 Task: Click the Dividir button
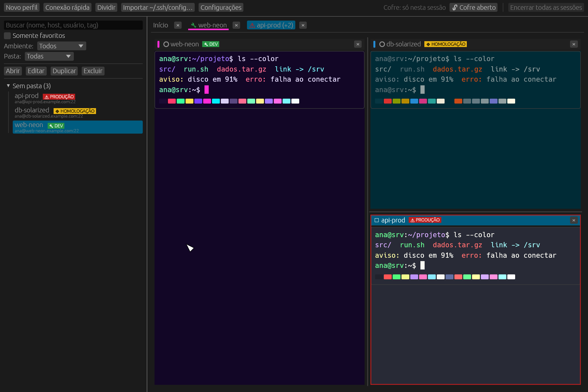tap(106, 8)
